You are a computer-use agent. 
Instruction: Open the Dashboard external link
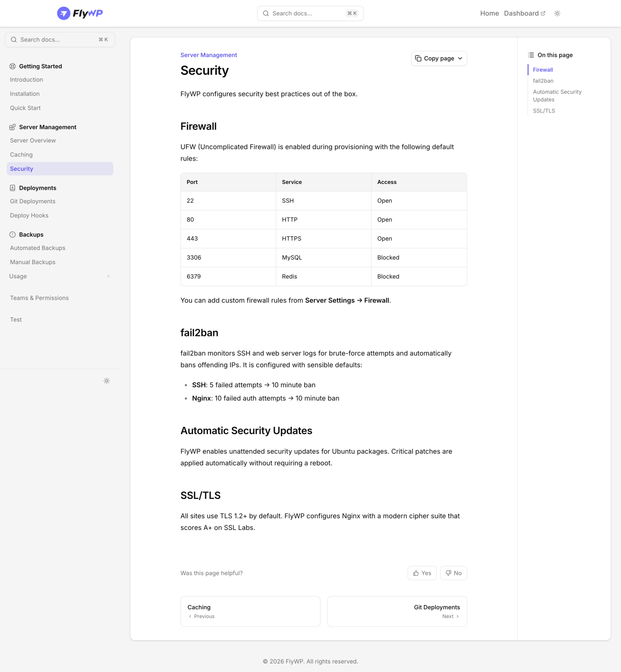524,13
